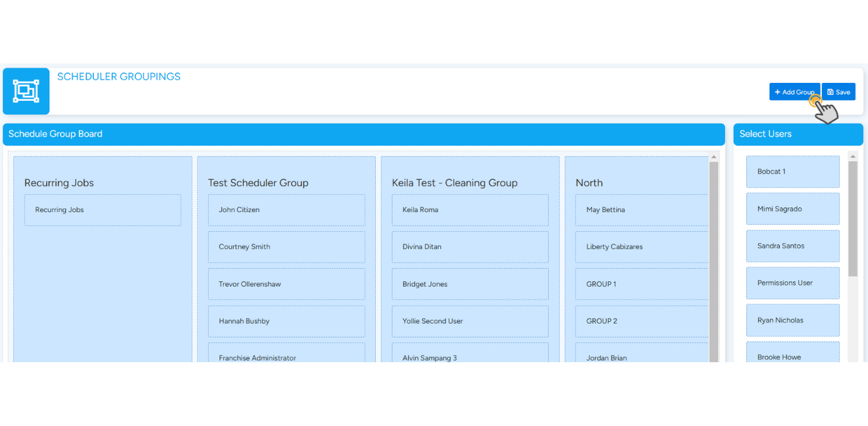868x426 pixels.
Task: Choose the Divina Ditan card
Action: [470, 247]
